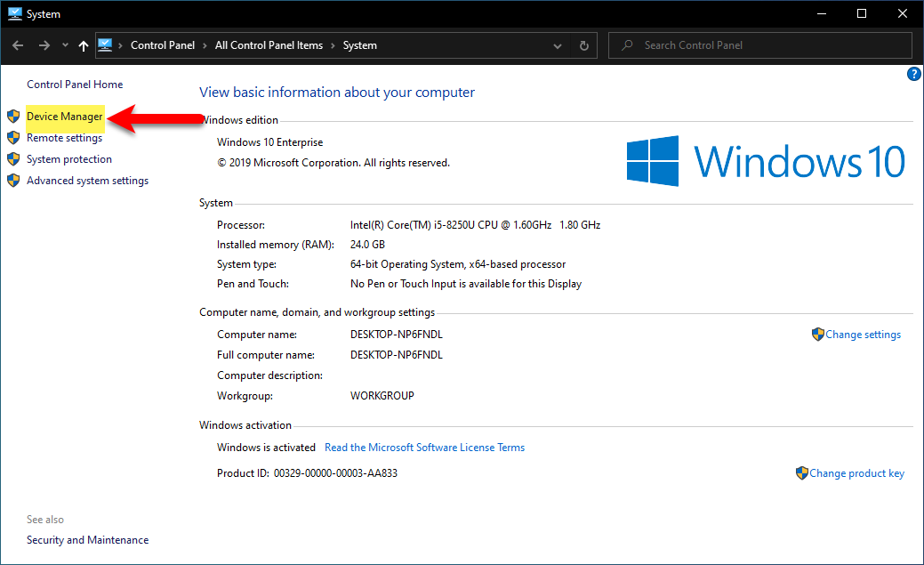Click the search magnifier icon
The height and width of the screenshot is (565, 924).
[628, 45]
